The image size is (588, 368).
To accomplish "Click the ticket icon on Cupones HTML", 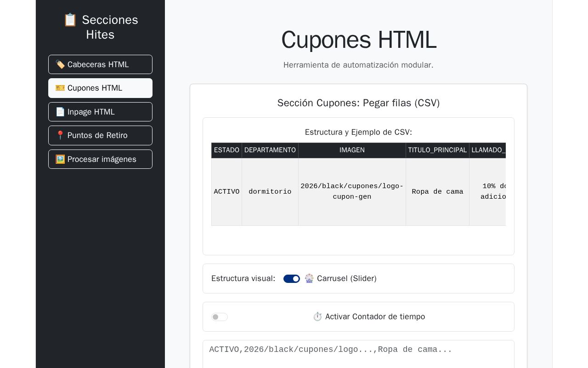I will click(60, 88).
